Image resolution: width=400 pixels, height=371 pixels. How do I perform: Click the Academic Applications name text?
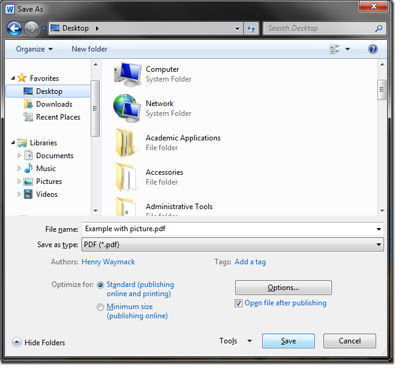coord(183,138)
